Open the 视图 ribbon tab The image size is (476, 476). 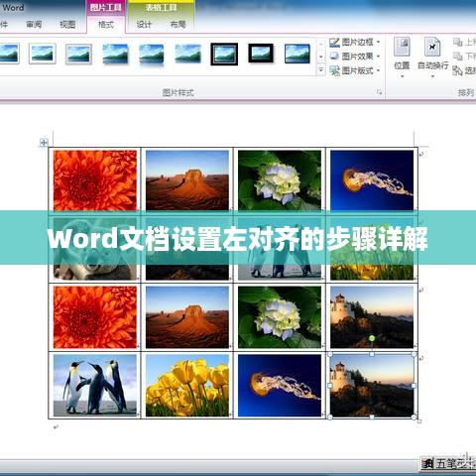click(67, 24)
